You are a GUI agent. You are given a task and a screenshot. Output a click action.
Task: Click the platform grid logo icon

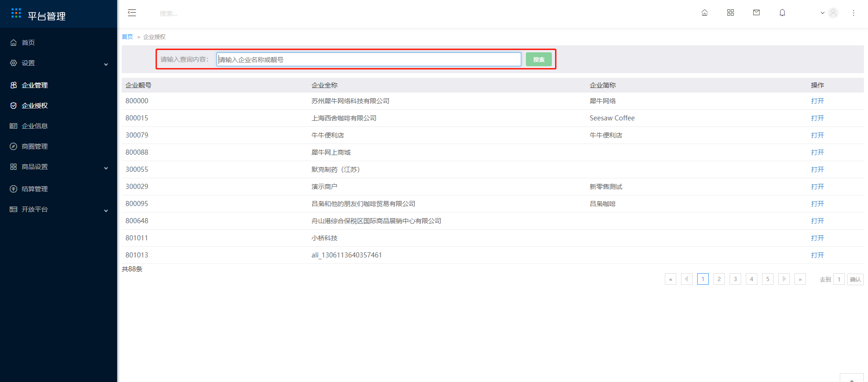pos(16,13)
